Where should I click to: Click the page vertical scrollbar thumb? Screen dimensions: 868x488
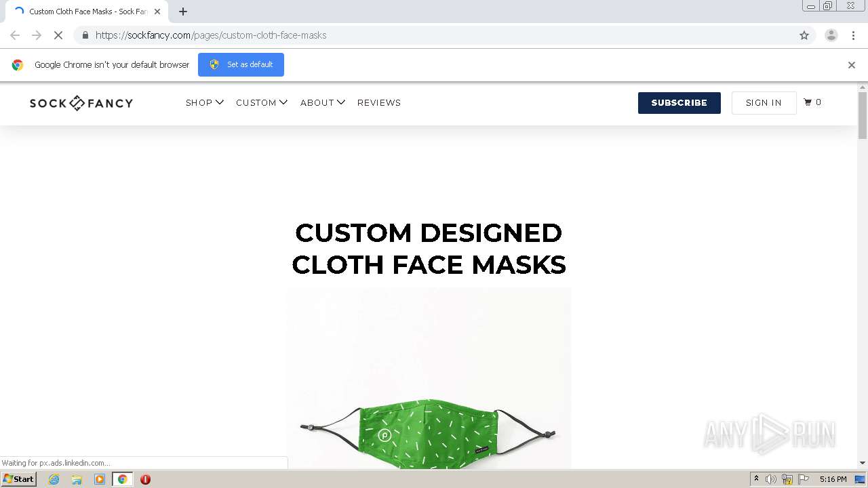click(863, 115)
